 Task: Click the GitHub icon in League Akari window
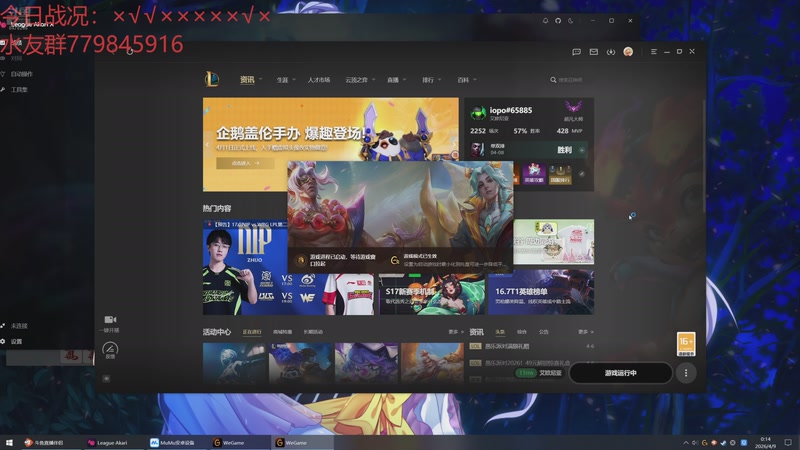tap(558, 21)
